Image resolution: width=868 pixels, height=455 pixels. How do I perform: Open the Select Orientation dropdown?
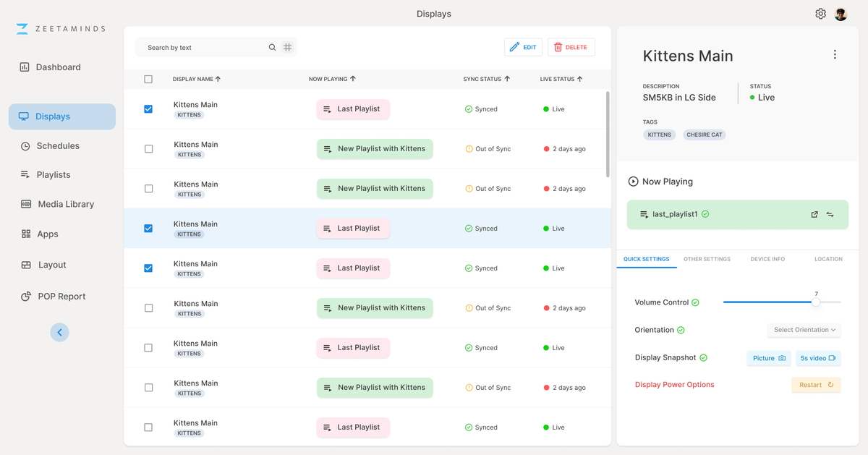pyautogui.click(x=804, y=330)
